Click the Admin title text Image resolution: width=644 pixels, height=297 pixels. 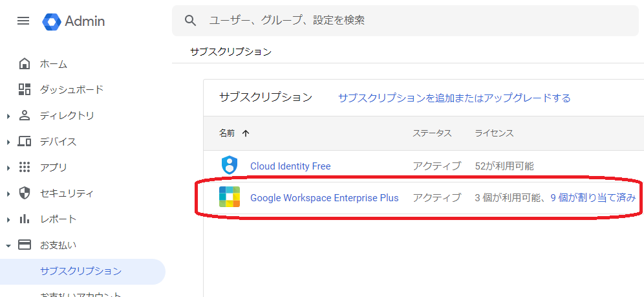pyautogui.click(x=85, y=21)
